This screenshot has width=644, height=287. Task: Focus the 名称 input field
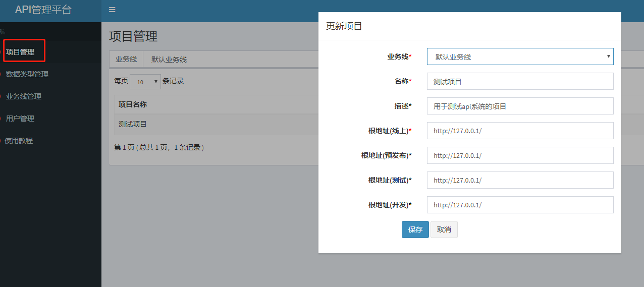520,81
